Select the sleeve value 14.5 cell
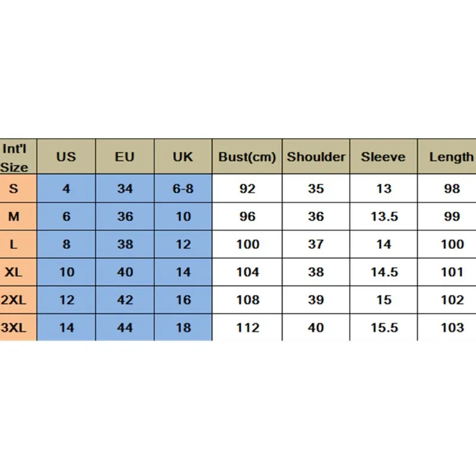476x476 pixels. point(384,272)
